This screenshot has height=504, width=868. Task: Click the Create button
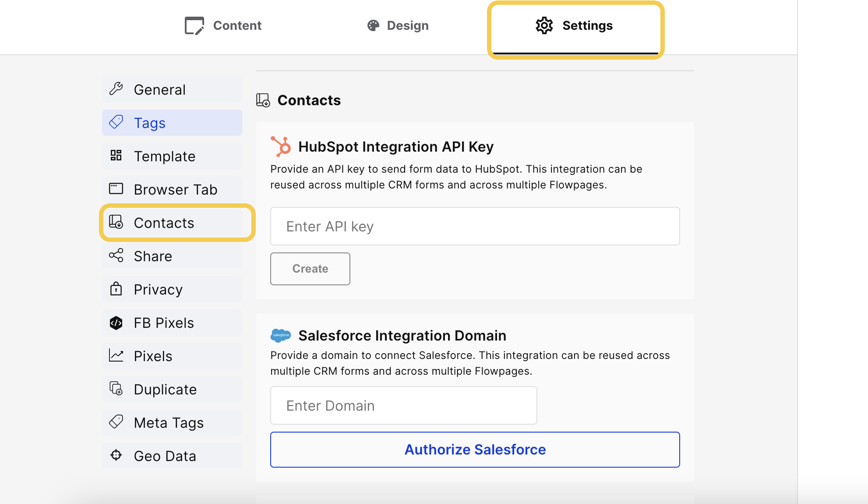(310, 269)
